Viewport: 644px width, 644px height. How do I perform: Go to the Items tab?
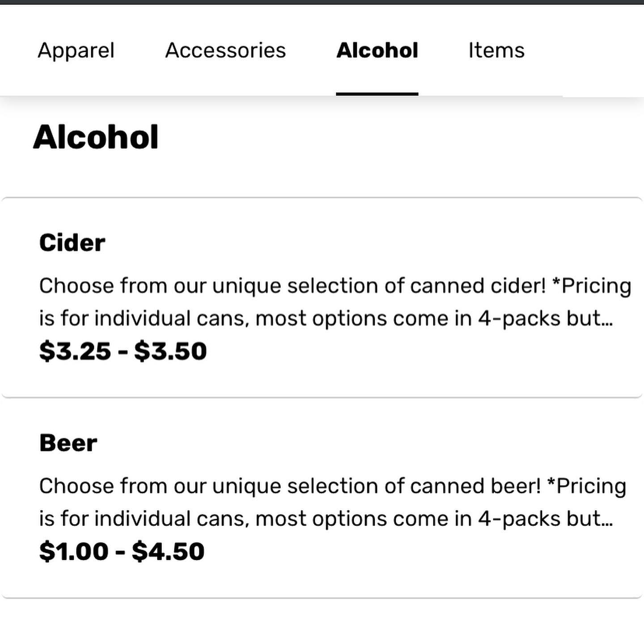click(496, 50)
